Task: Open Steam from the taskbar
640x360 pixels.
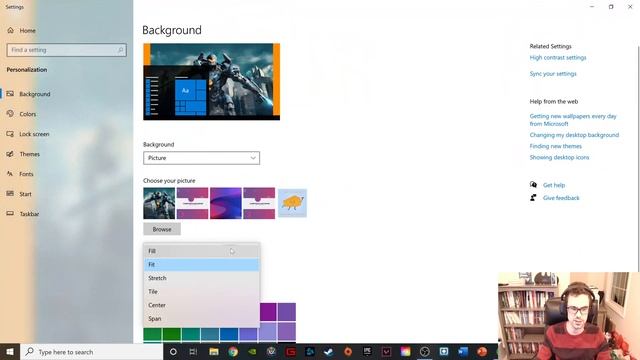Action: (328, 351)
